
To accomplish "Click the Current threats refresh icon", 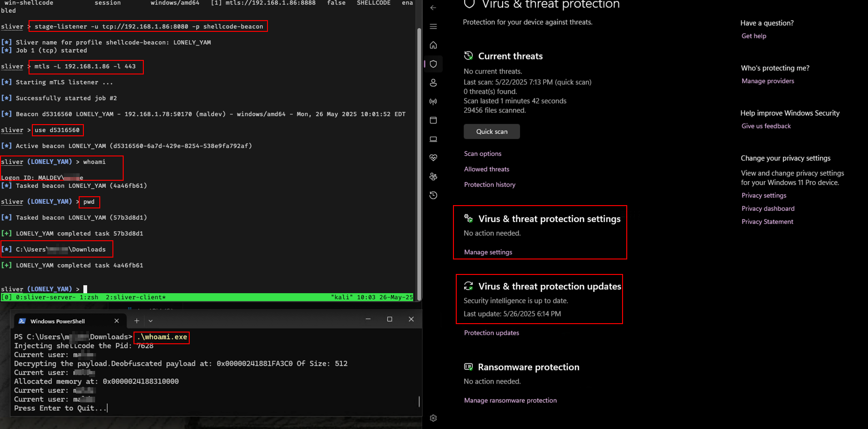I will pyautogui.click(x=468, y=56).
